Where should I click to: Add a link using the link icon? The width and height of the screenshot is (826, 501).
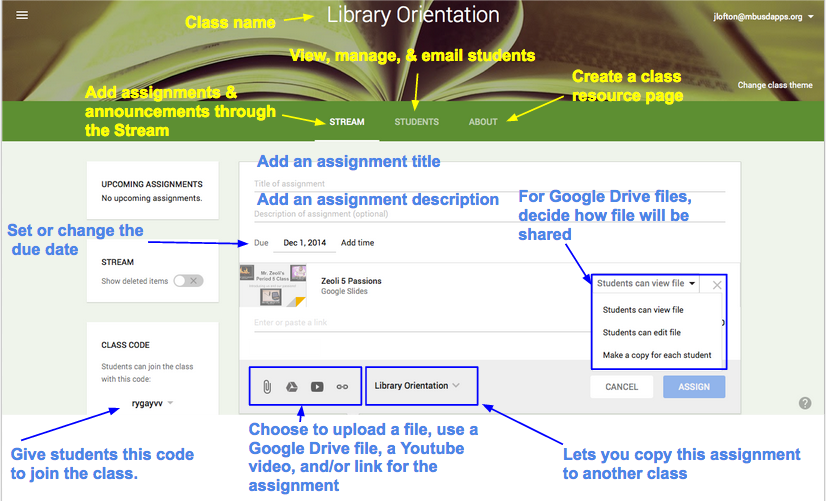pos(342,387)
